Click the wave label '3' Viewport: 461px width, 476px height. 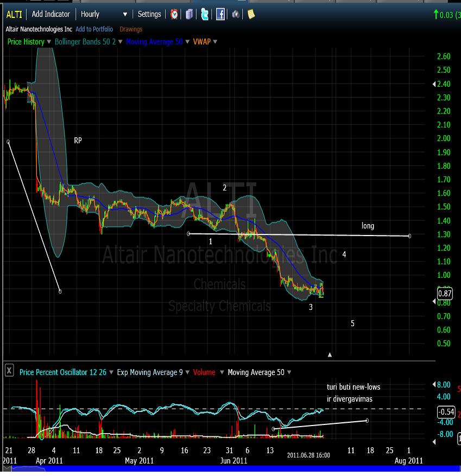311,307
